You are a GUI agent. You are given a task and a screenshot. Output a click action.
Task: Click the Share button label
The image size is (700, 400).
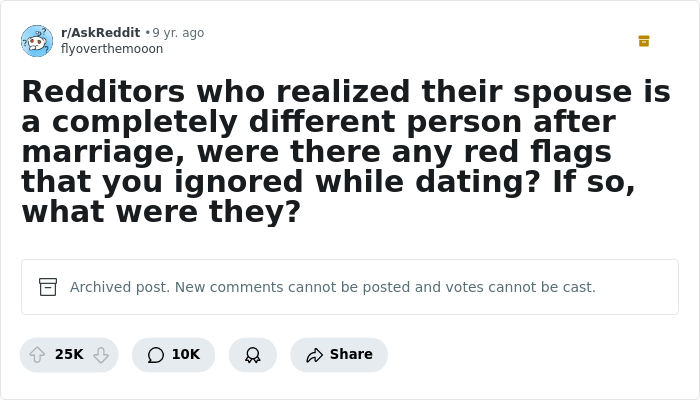351,355
